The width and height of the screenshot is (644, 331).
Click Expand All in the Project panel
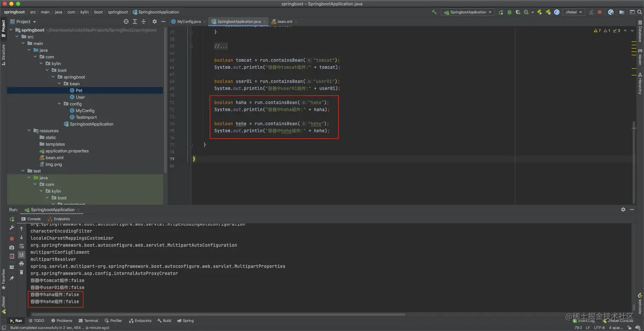[135, 21]
